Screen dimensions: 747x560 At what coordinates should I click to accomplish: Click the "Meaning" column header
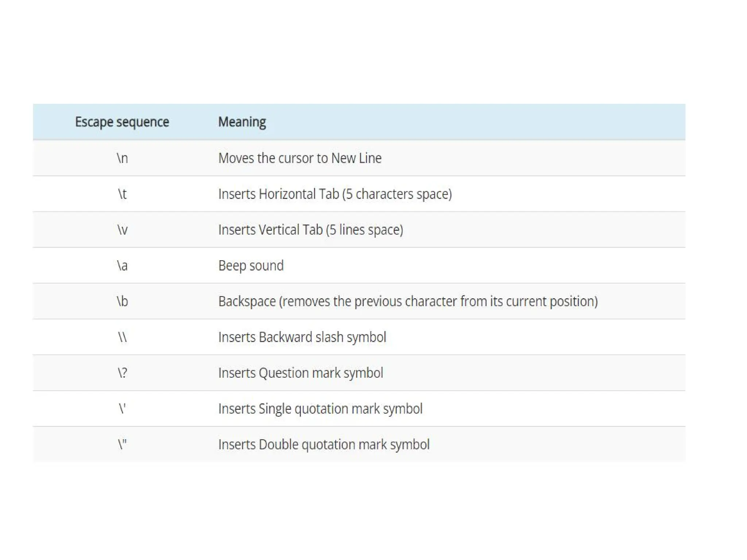click(x=242, y=122)
